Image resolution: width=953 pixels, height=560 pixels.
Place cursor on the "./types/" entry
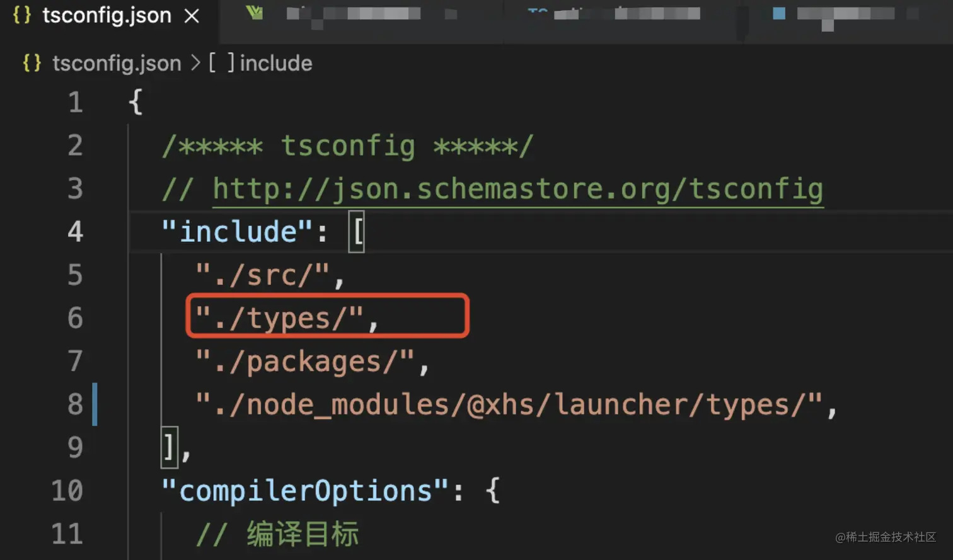pos(279,318)
